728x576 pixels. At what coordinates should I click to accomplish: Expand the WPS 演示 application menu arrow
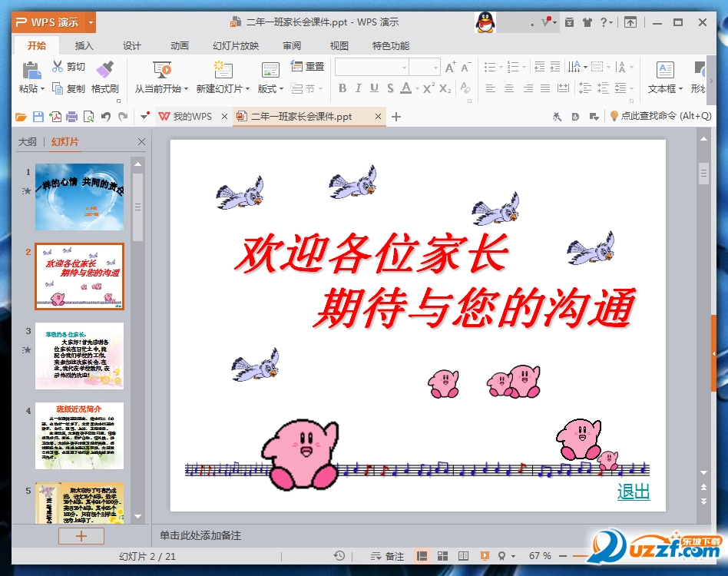91,22
